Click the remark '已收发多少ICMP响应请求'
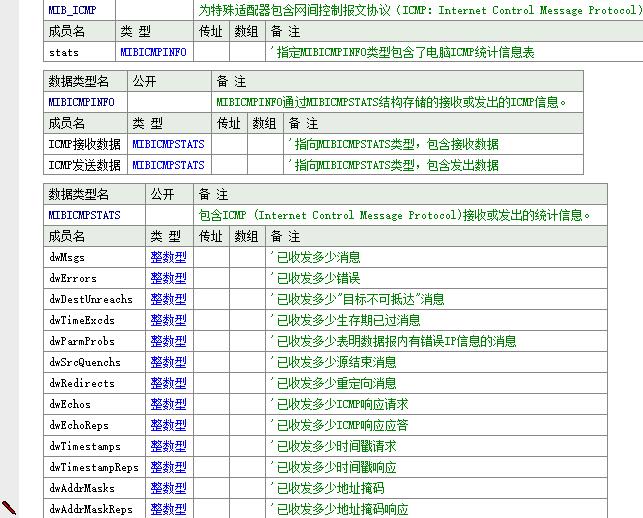The width and height of the screenshot is (643, 518). [x=339, y=404]
